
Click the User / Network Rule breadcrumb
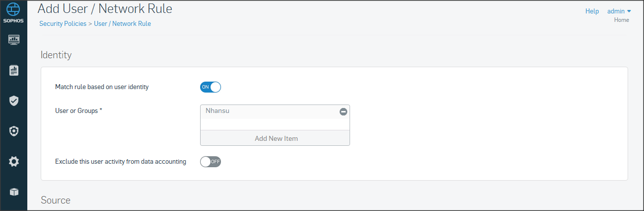[x=122, y=23]
